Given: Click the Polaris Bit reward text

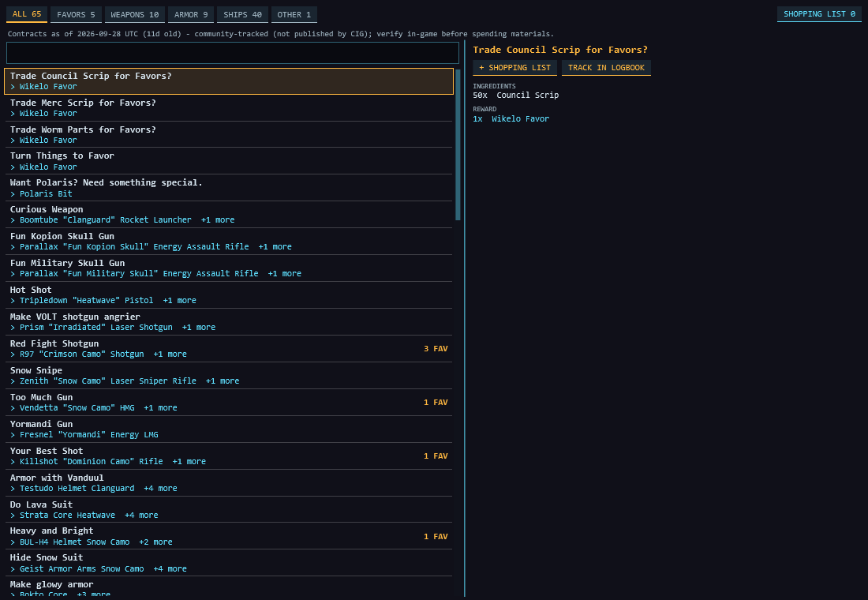Looking at the screenshot, I should pos(46,194).
